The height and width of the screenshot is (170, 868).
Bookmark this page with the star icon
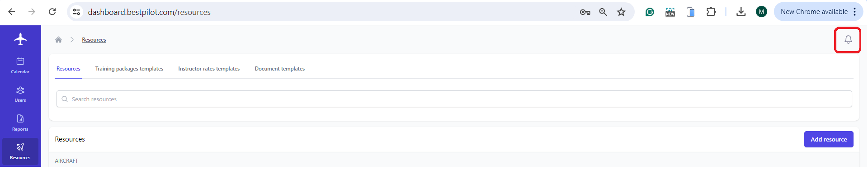(x=621, y=12)
